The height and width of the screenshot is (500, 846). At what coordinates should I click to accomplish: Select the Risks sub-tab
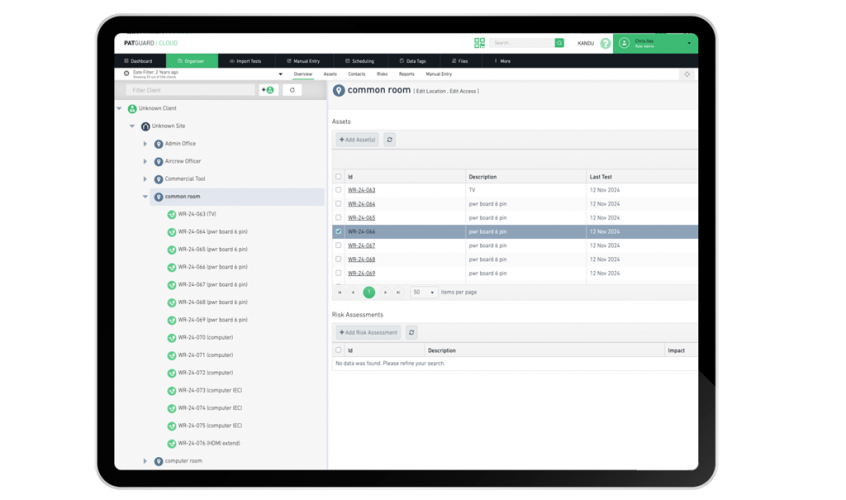[x=382, y=74]
